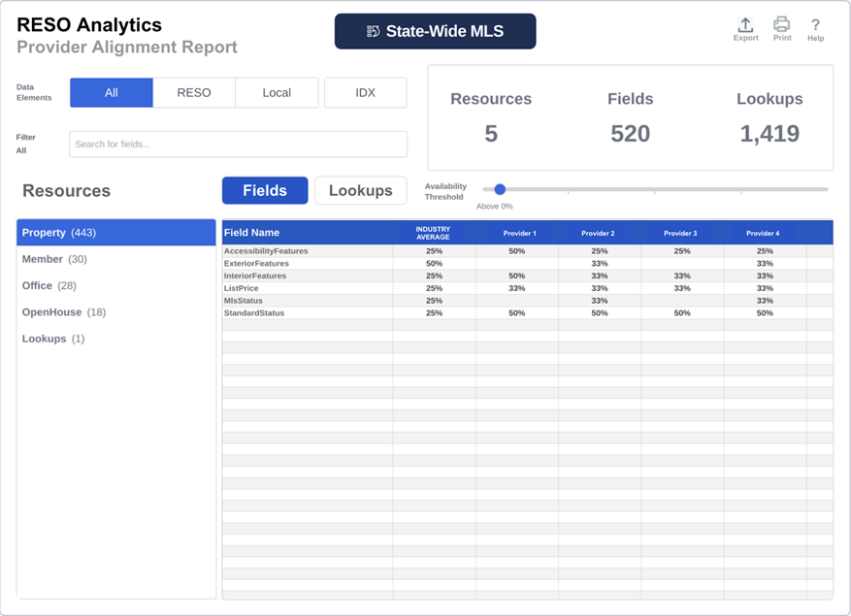Click the Provider 2 column header
Viewport: 851px width, 616px height.
(598, 234)
